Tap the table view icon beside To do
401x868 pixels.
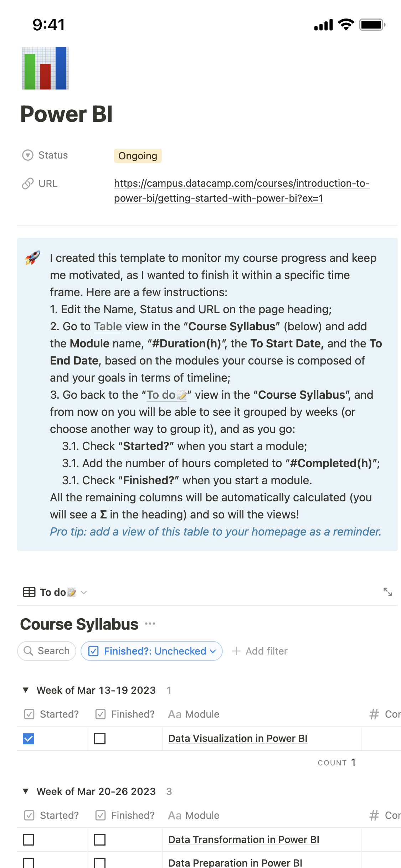click(29, 592)
